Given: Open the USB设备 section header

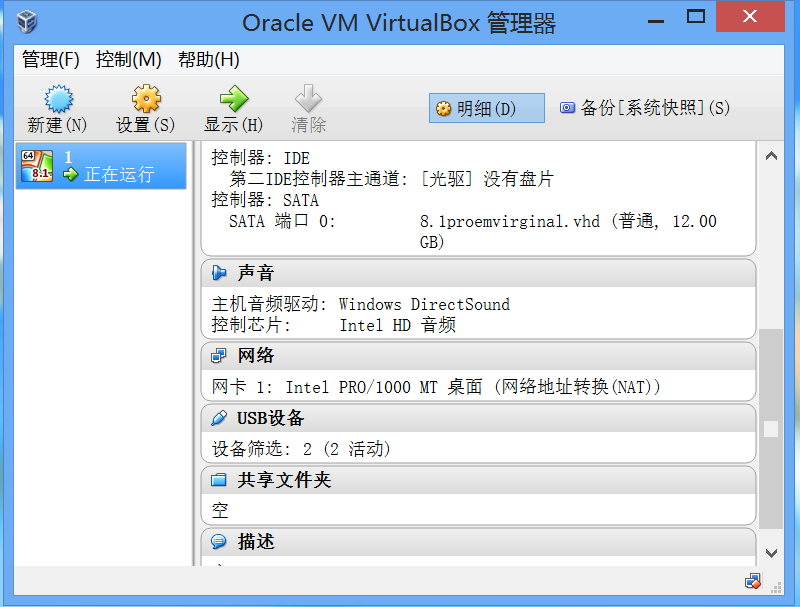Looking at the screenshot, I should pos(479,418).
